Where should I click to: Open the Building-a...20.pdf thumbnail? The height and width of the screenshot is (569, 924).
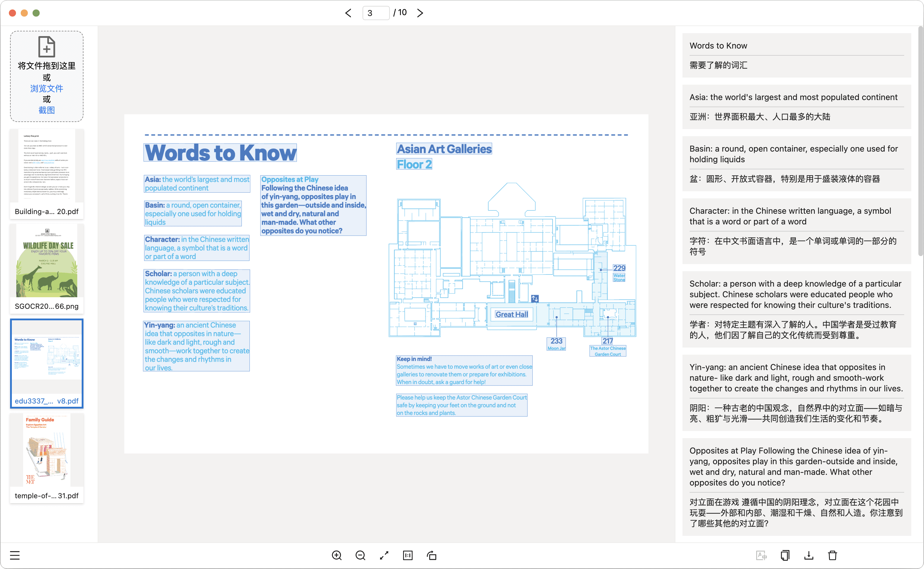pyautogui.click(x=47, y=173)
